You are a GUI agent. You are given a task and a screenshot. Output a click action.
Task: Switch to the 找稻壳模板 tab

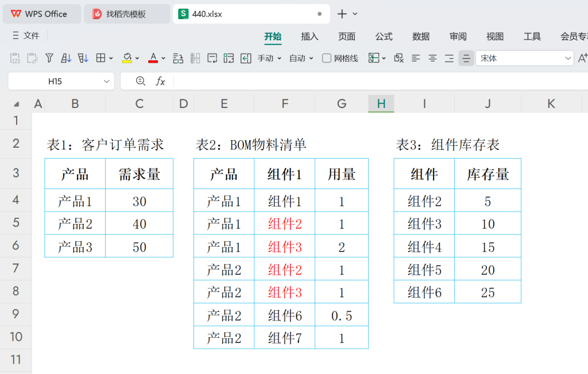127,14
